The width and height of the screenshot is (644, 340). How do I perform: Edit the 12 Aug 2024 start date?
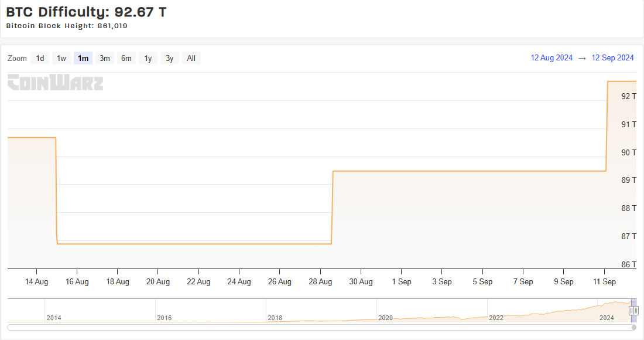pos(551,57)
